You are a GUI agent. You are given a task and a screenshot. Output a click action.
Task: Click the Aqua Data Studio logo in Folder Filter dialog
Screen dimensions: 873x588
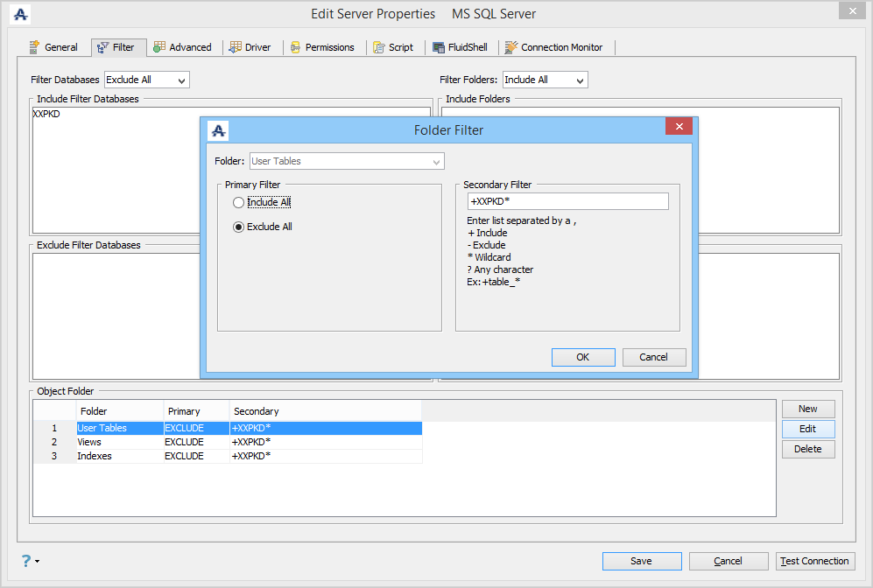[x=218, y=130]
